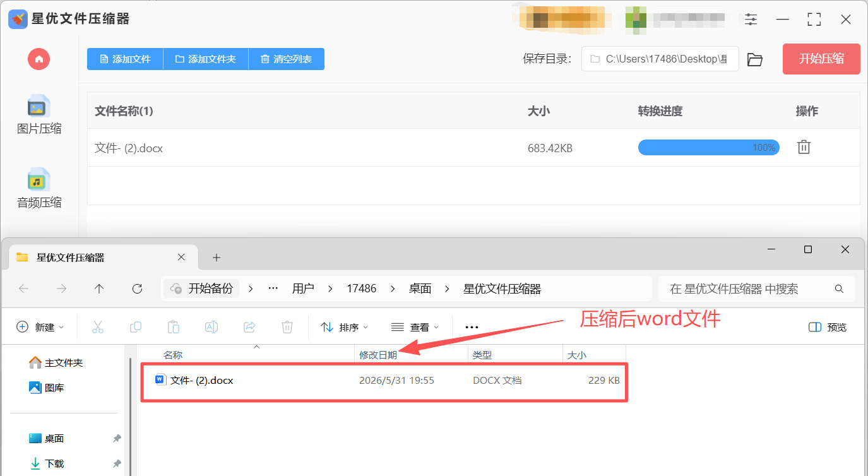Open the compressor settings sliders icon
Image resolution: width=868 pixels, height=476 pixels.
coord(751,20)
